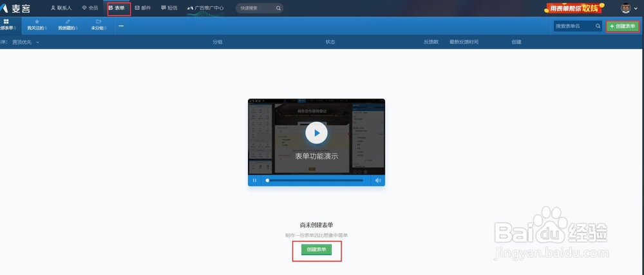
Task: Click the 搜索表单名 magnifier icon
Action: (598, 26)
